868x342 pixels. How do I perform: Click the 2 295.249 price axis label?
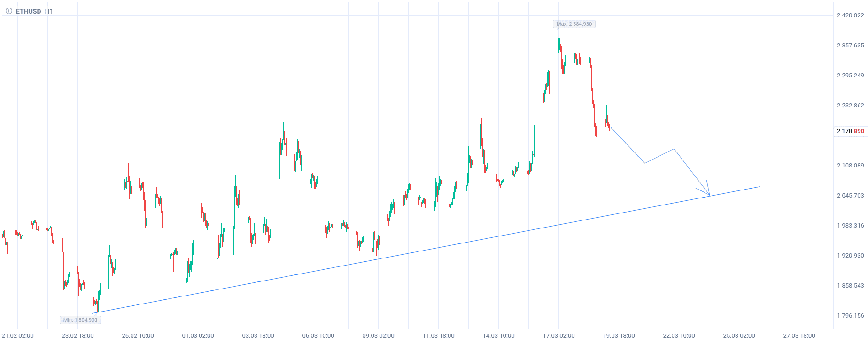[x=850, y=76]
